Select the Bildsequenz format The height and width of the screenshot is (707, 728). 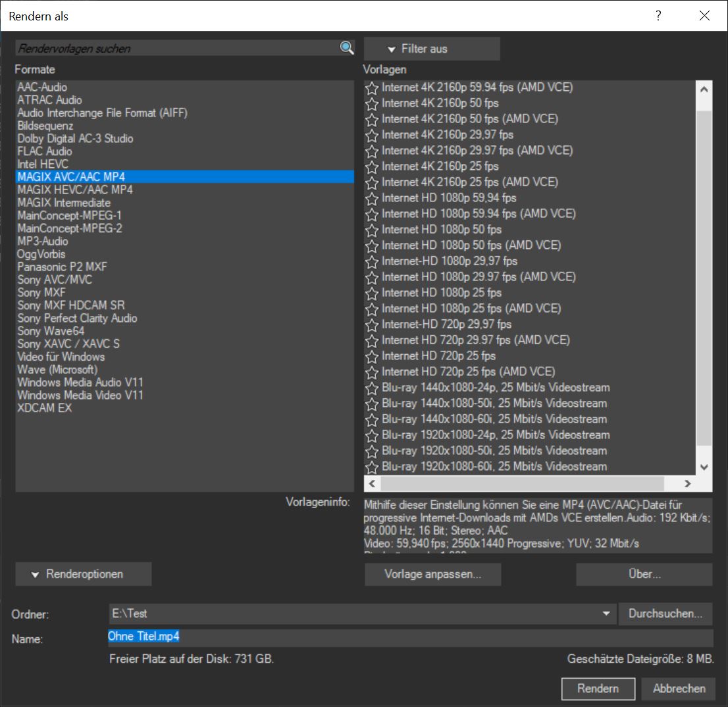pos(185,126)
